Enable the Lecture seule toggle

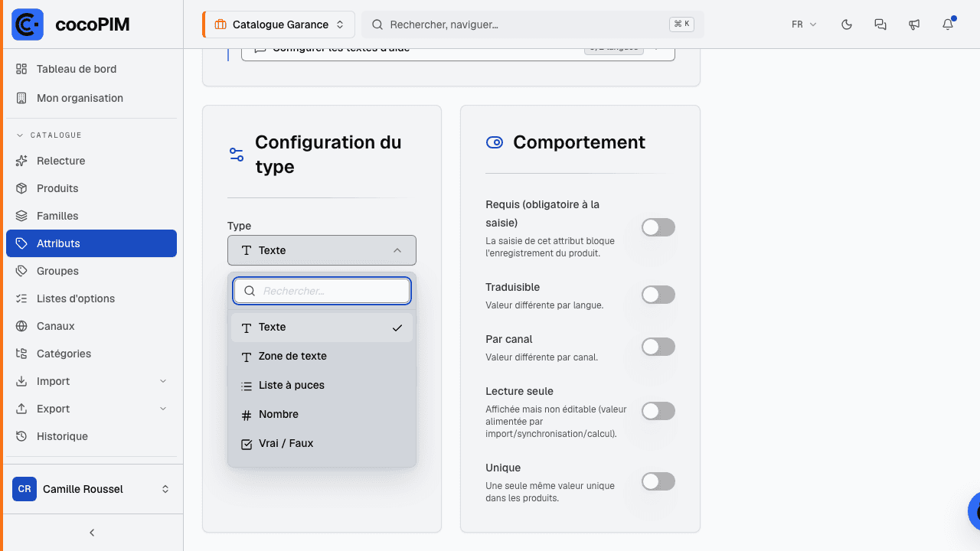tap(658, 411)
